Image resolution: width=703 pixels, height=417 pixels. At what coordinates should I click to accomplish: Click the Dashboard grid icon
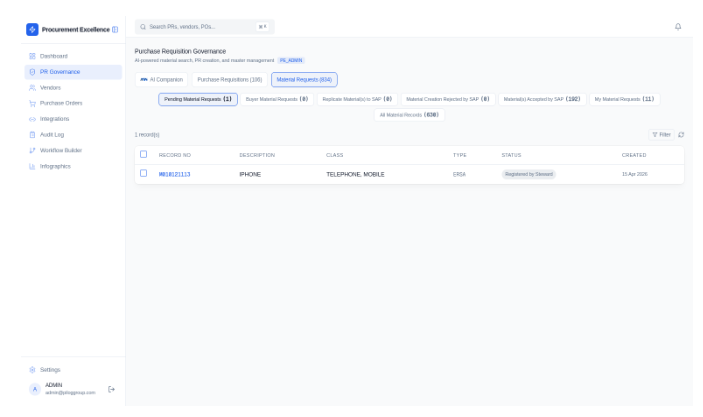[x=32, y=56]
